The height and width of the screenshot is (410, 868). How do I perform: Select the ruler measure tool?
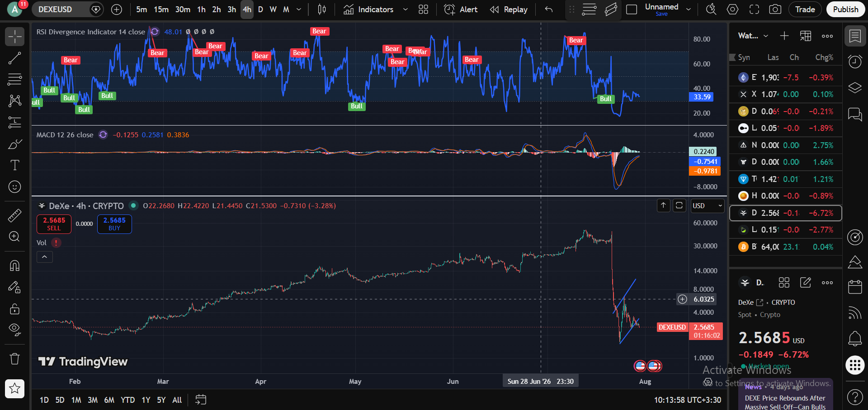point(14,215)
